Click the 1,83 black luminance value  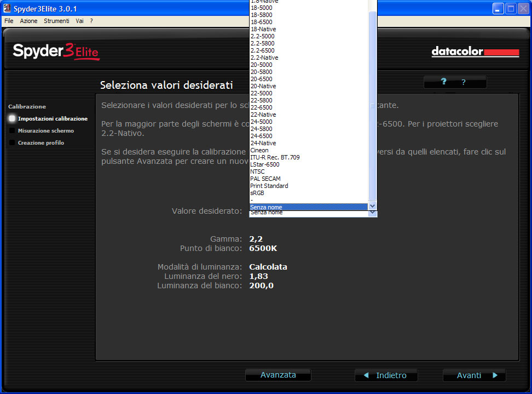pos(258,277)
